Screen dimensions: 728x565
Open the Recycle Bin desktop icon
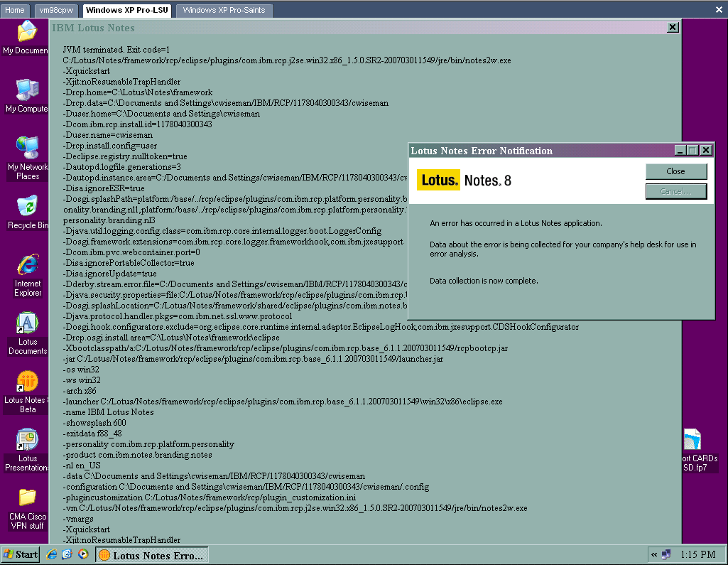tap(28, 212)
